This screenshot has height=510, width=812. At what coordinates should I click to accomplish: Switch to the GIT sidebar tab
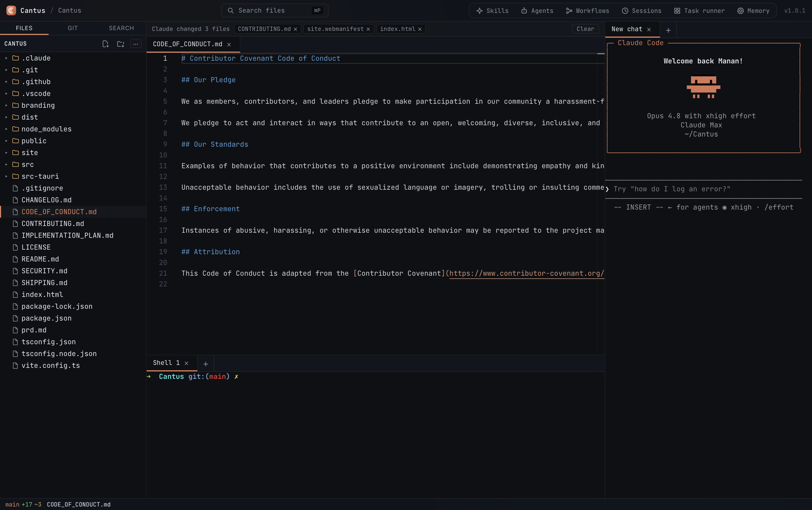pyautogui.click(x=73, y=28)
